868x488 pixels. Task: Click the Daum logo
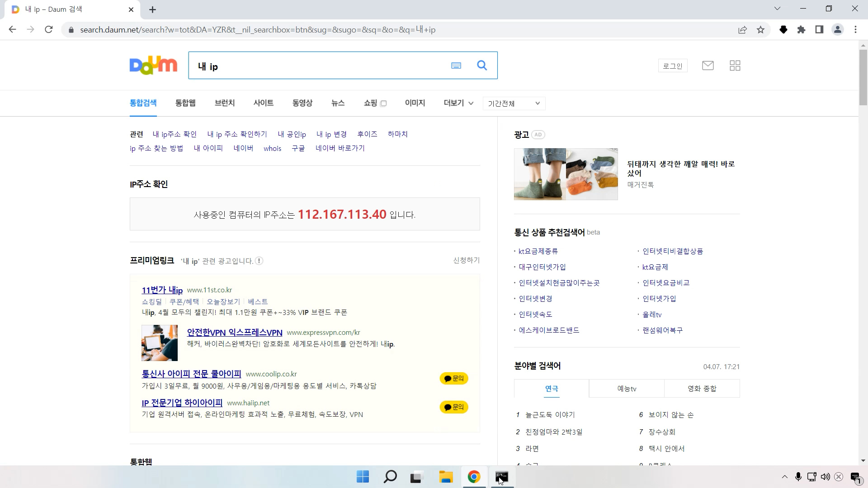tap(153, 65)
